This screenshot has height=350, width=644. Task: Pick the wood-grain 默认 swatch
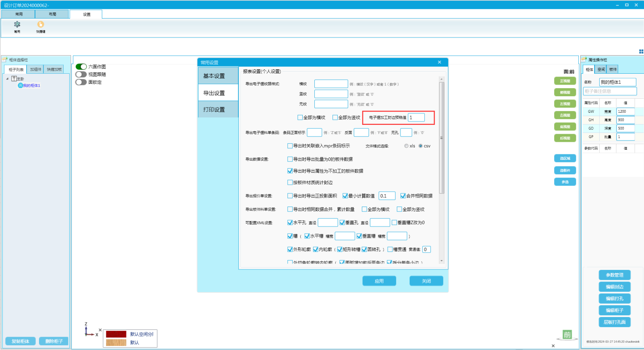tap(116, 342)
